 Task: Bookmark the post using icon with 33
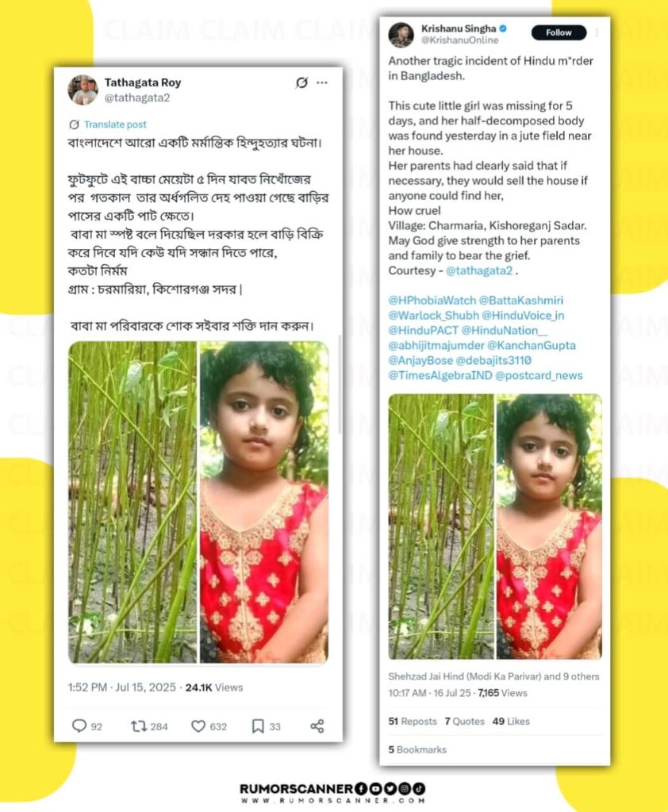pos(258,726)
